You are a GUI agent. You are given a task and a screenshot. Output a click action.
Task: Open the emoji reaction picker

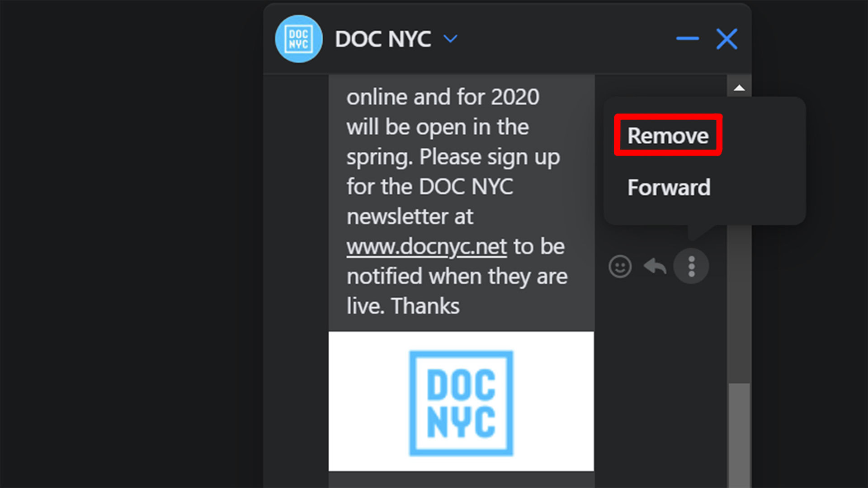(620, 266)
